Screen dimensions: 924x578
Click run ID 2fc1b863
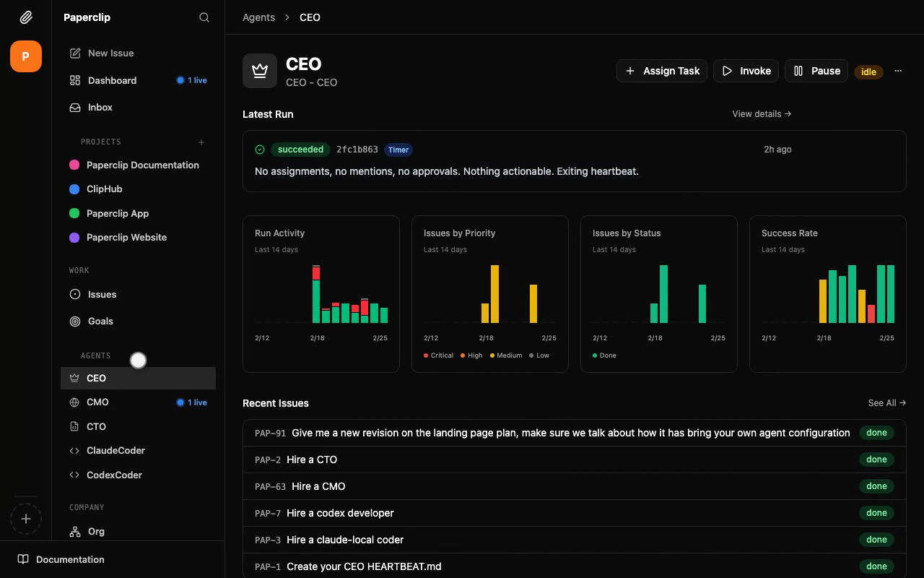pos(357,150)
